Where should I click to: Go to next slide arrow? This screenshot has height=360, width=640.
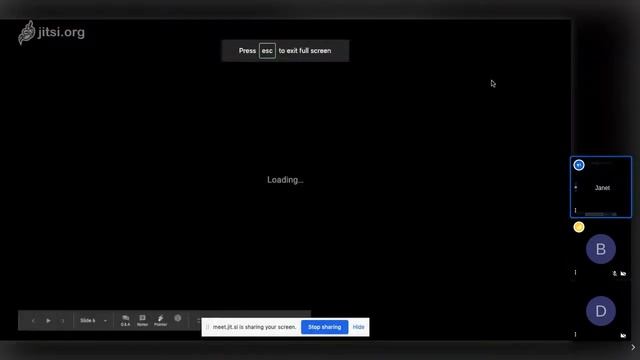point(62,321)
